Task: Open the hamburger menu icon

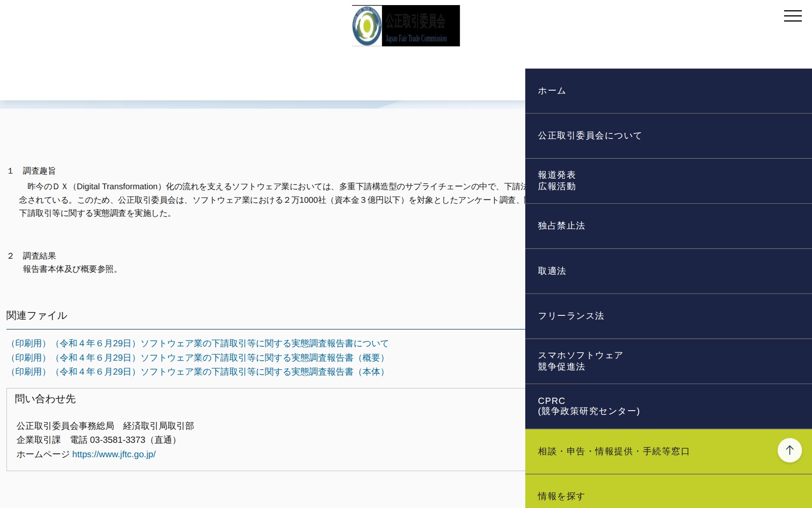Action: (793, 16)
